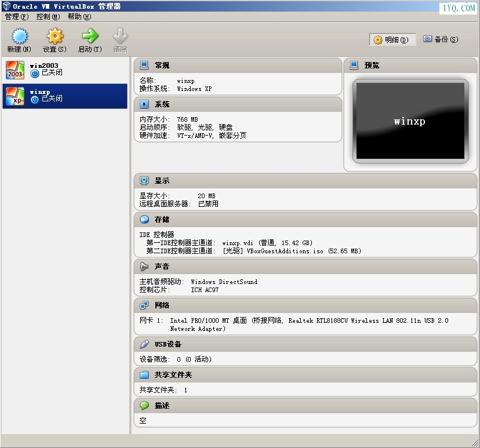Open the 常规 (General) section header
480x448 pixels.
238,65
